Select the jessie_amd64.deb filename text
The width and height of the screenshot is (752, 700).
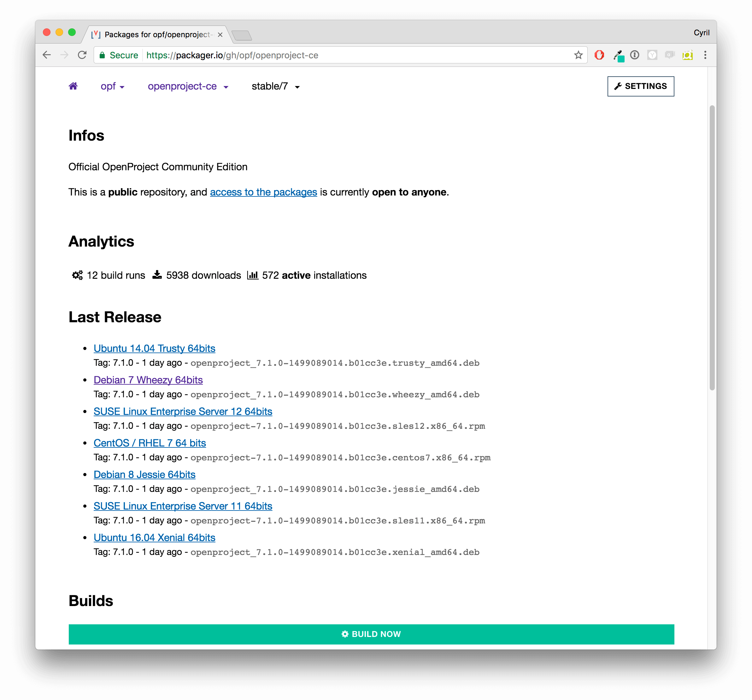pyautogui.click(x=335, y=489)
